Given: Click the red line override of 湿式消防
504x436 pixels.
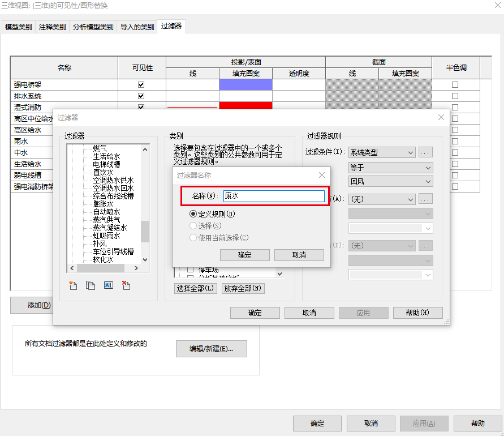Looking at the screenshot, I should [192, 106].
